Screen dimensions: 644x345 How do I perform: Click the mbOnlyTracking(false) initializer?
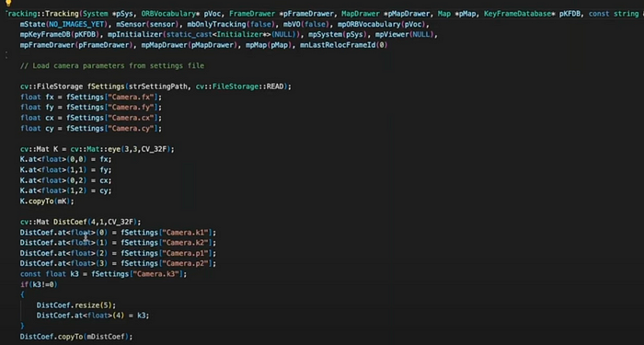[230, 24]
